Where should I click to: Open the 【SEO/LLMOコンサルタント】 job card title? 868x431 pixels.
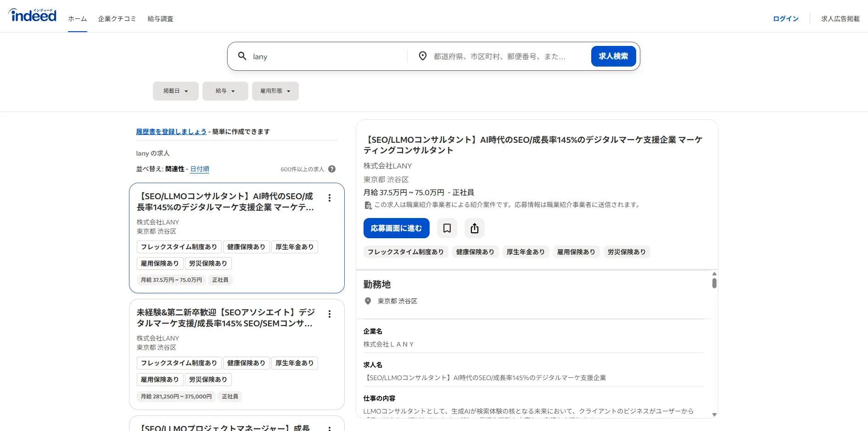(x=225, y=202)
